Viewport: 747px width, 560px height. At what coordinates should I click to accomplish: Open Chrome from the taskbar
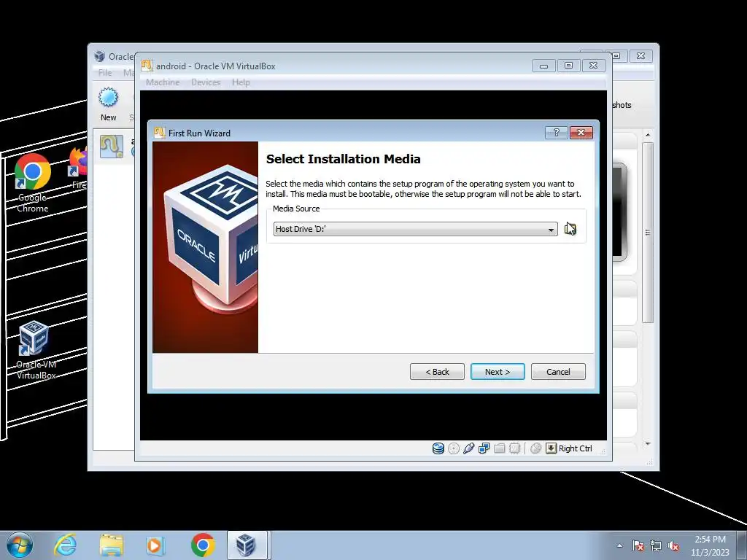click(203, 545)
